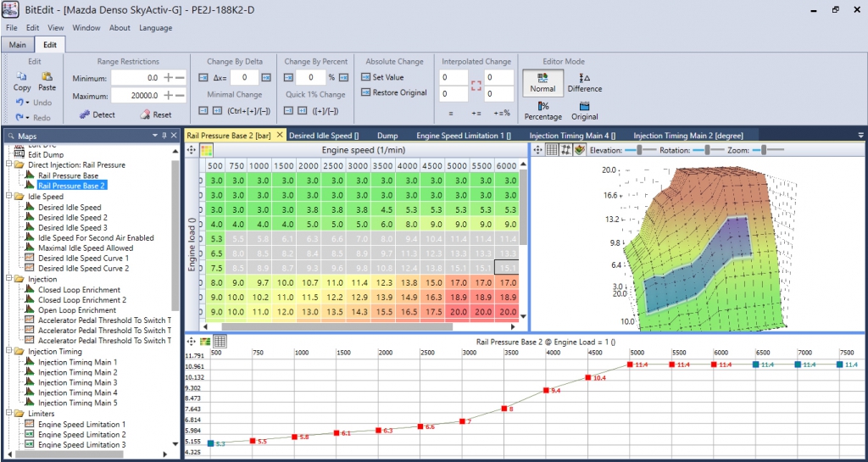Select Open Loop Enrichment map

[77, 310]
